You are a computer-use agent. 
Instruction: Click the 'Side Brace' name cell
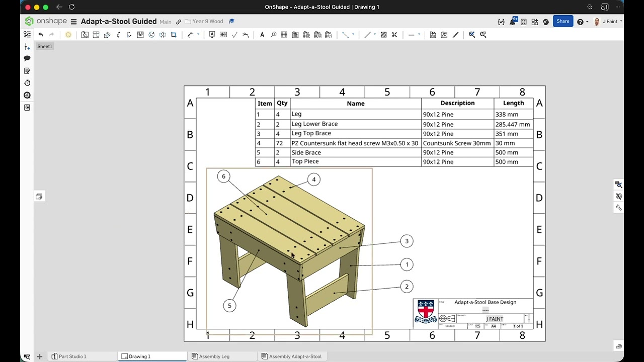(355, 152)
